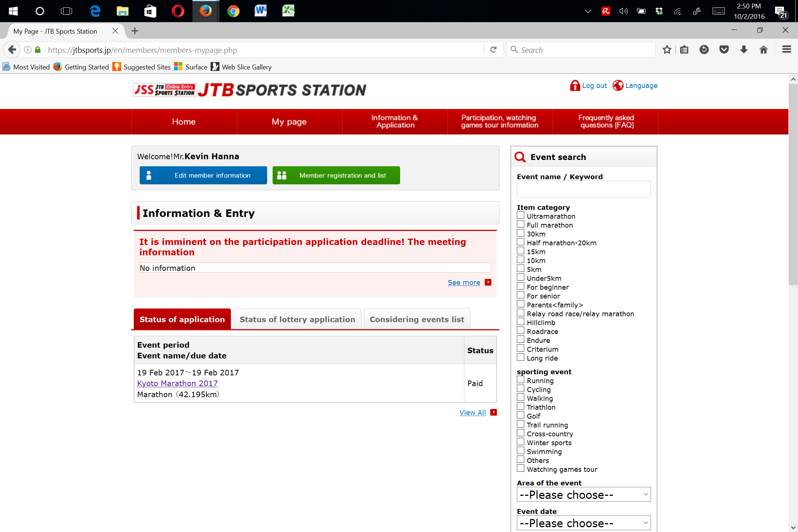The width and height of the screenshot is (798, 532).
Task: Switch to Considering events list tab
Action: (417, 319)
